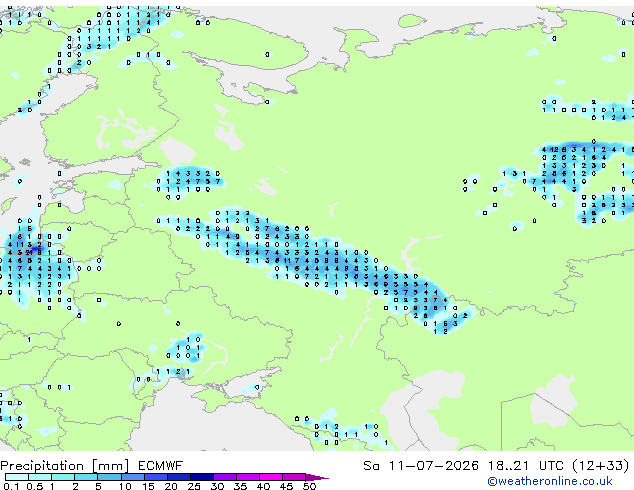Click the '18..21 UTC' time label
The height and width of the screenshot is (490, 634).
[x=525, y=466]
